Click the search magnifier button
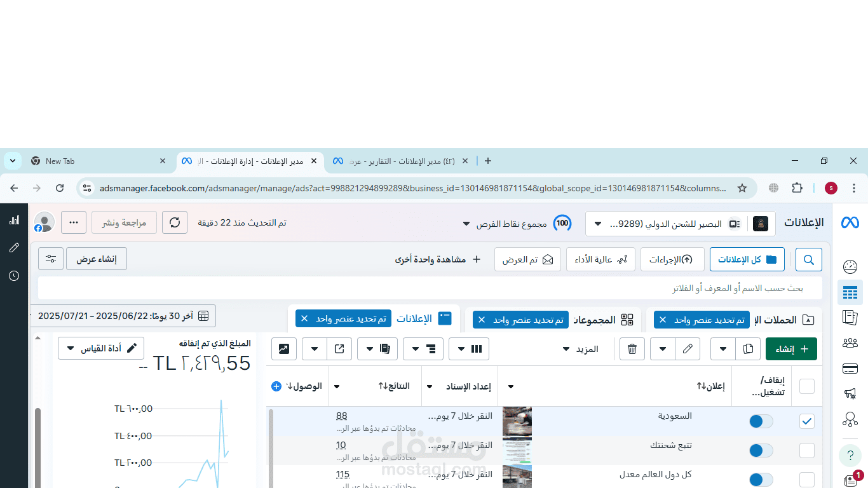Screen dimensions: 868x488 (809, 259)
